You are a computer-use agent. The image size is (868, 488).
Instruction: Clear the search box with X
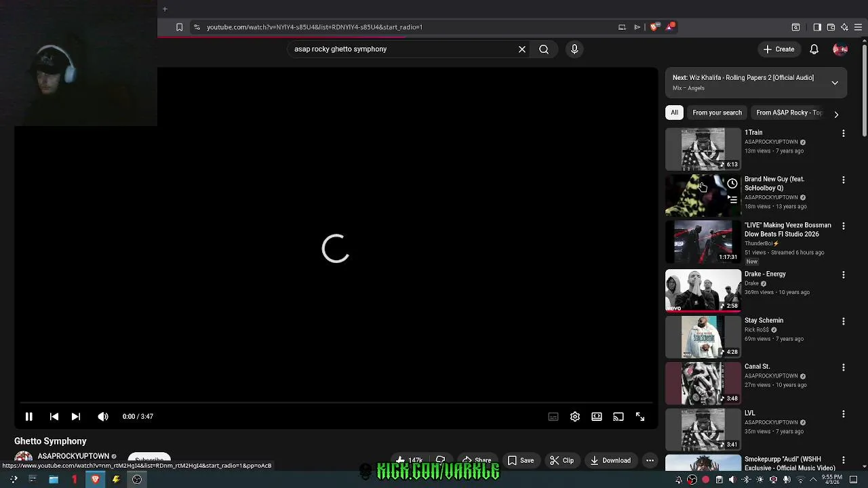[x=522, y=49]
